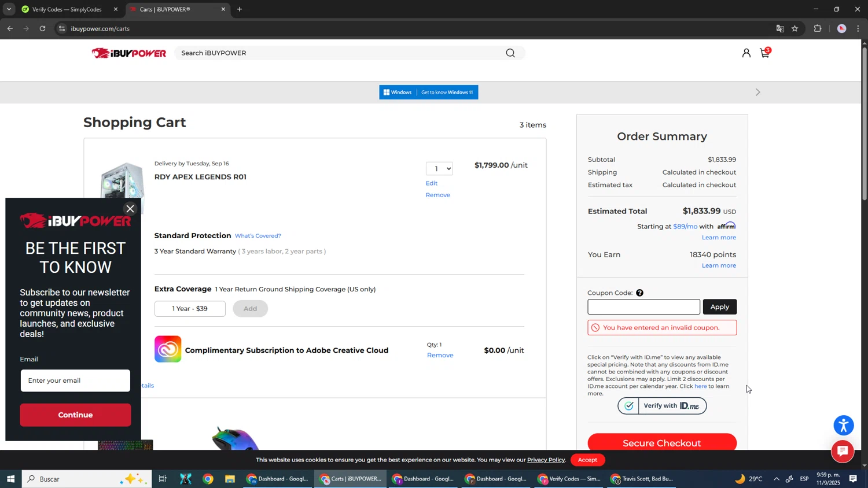This screenshot has width=868, height=488.
Task: Open Task View on the taskbar
Action: [163, 479]
